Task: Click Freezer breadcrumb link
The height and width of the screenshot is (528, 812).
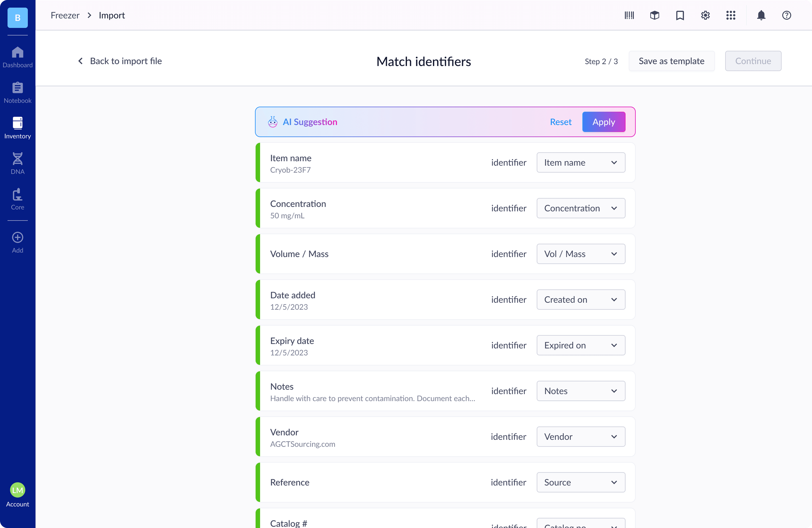Action: pos(65,15)
